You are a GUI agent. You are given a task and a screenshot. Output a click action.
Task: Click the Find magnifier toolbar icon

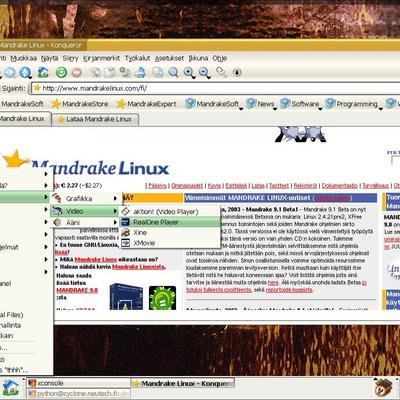173,72
